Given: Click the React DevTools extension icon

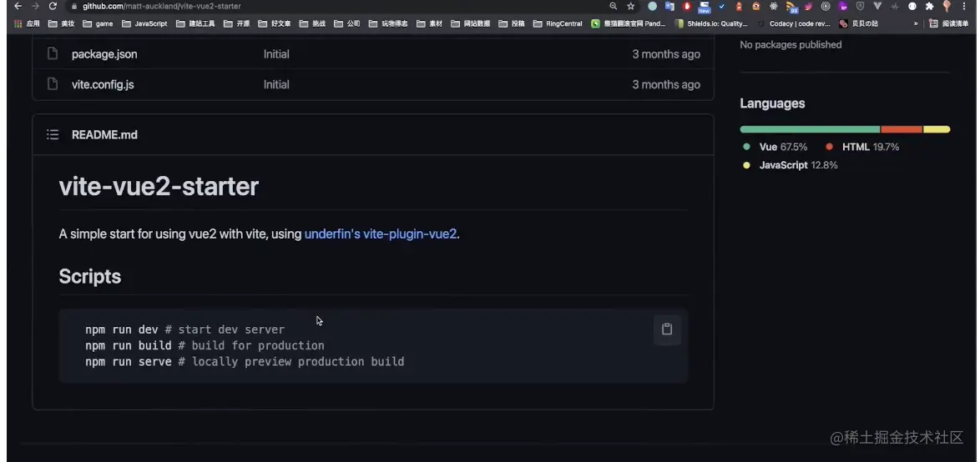Looking at the screenshot, I should 774,6.
